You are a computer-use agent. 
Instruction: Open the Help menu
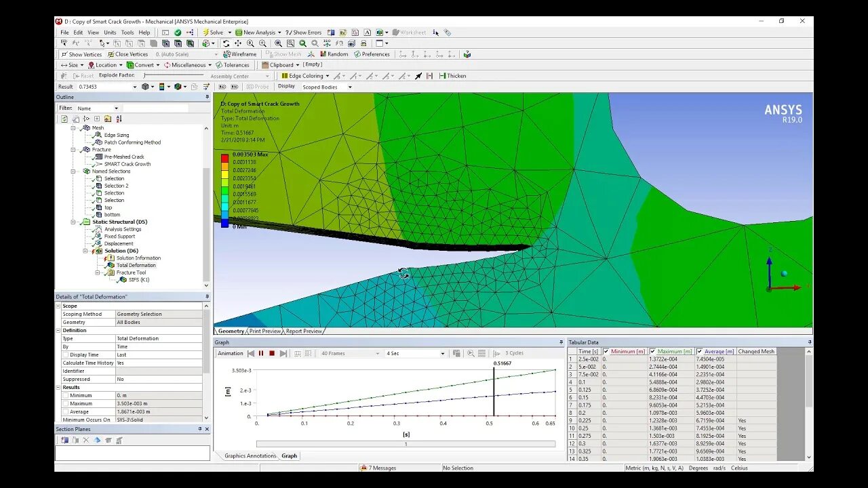click(x=144, y=33)
